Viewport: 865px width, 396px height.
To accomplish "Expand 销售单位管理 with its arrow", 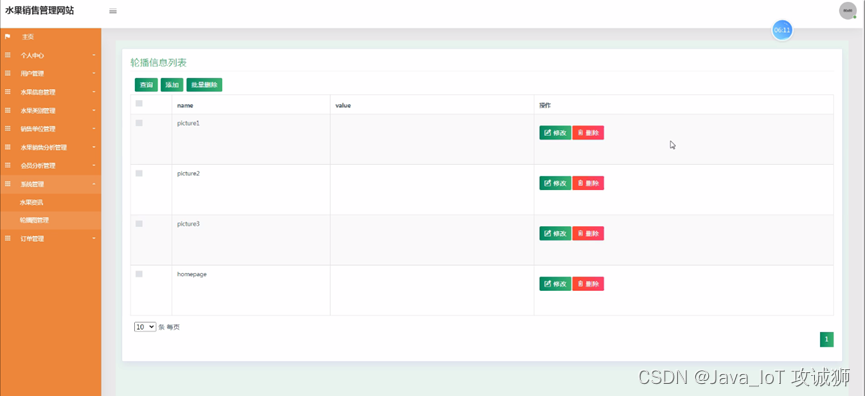I will pos(94,129).
